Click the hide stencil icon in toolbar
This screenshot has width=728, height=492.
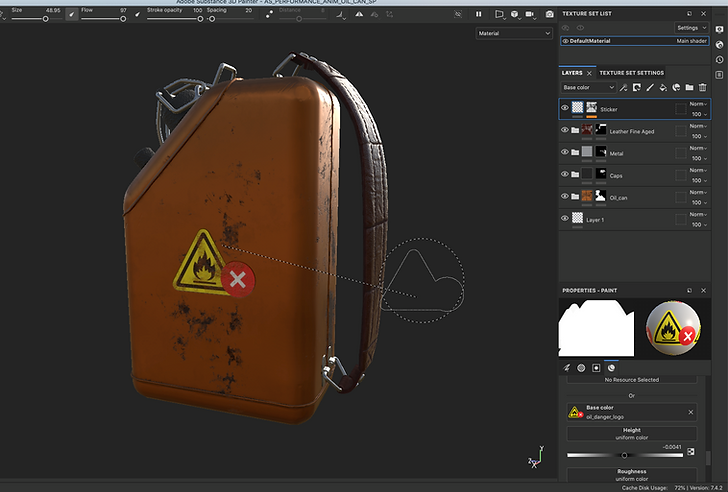458,14
